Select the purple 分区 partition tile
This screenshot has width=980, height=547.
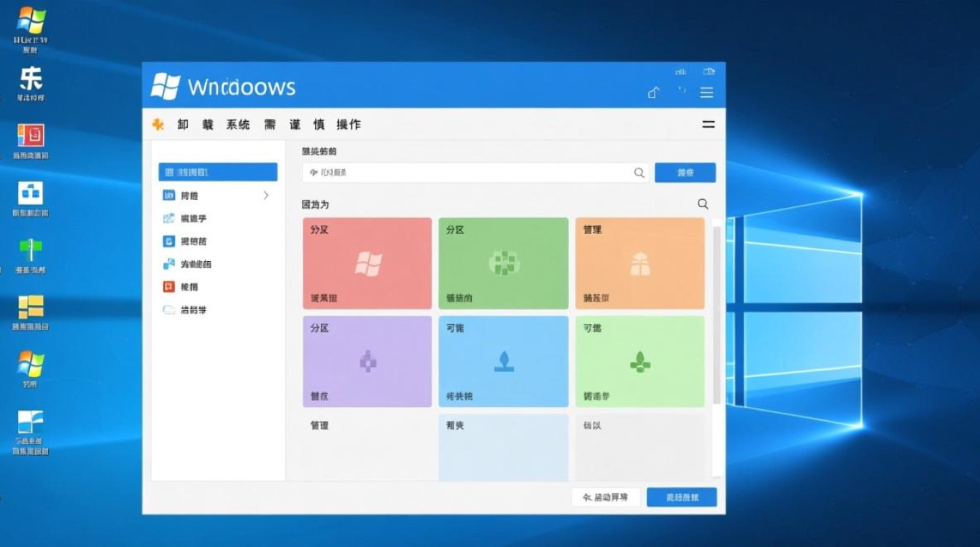click(x=367, y=360)
